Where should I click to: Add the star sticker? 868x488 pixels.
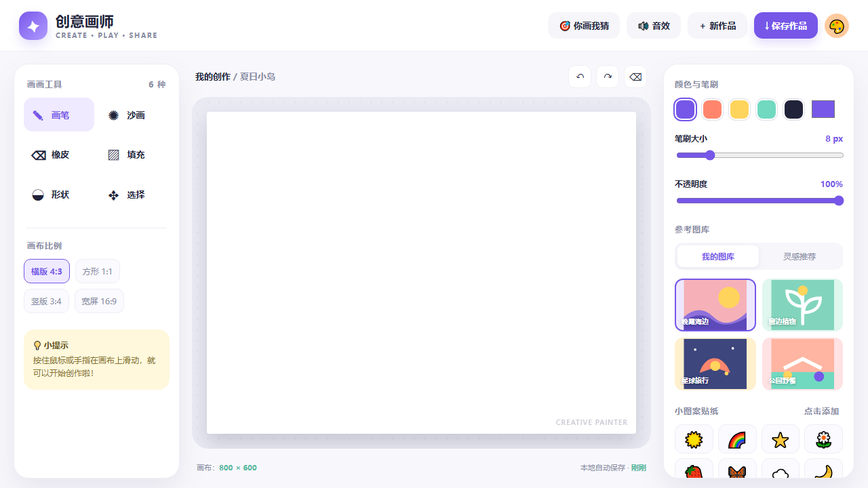pos(781,439)
